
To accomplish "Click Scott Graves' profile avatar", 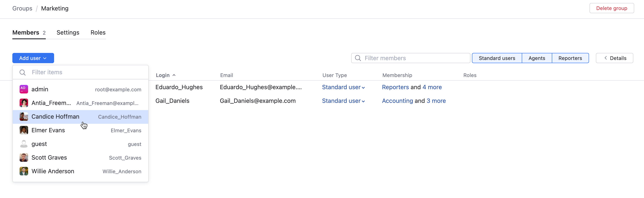I will point(24,157).
